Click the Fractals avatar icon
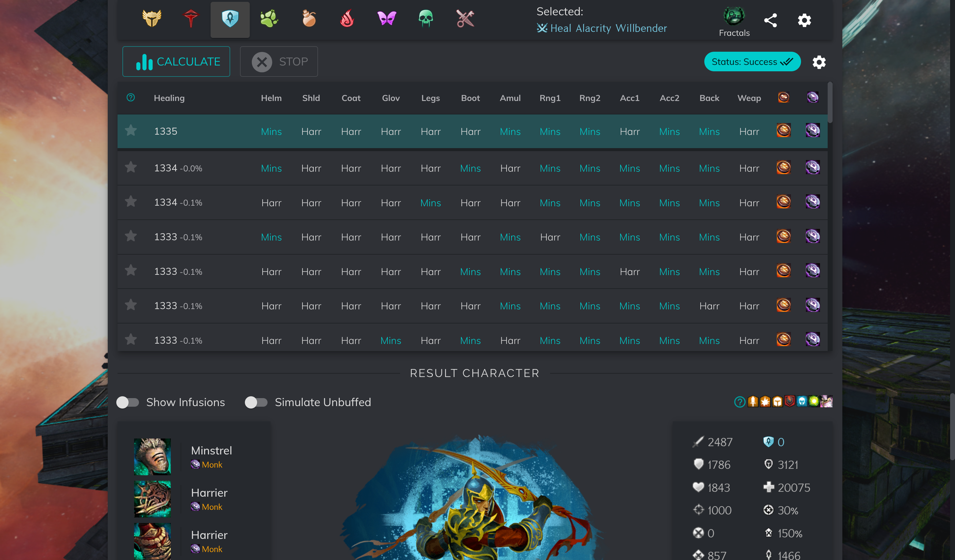Viewport: 955px width, 560px height. click(734, 16)
